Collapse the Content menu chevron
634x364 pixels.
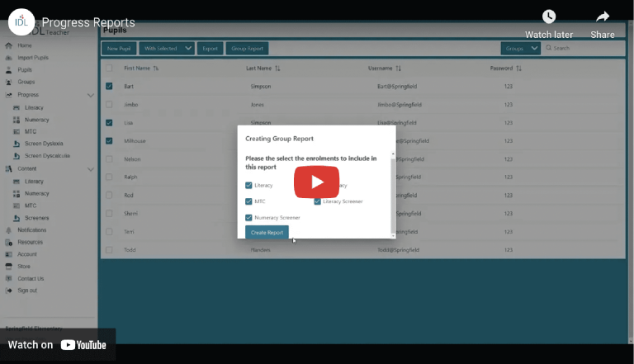click(91, 169)
